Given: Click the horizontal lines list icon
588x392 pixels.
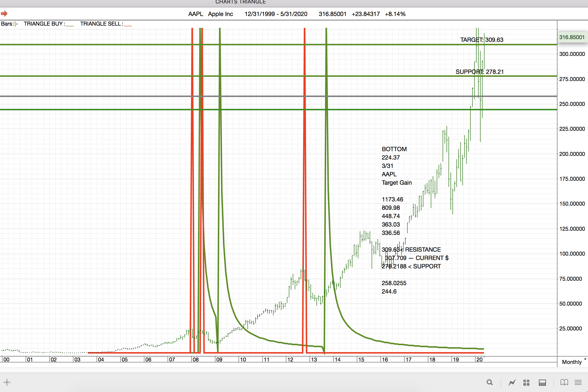Looking at the screenshot, I should tap(578, 382).
